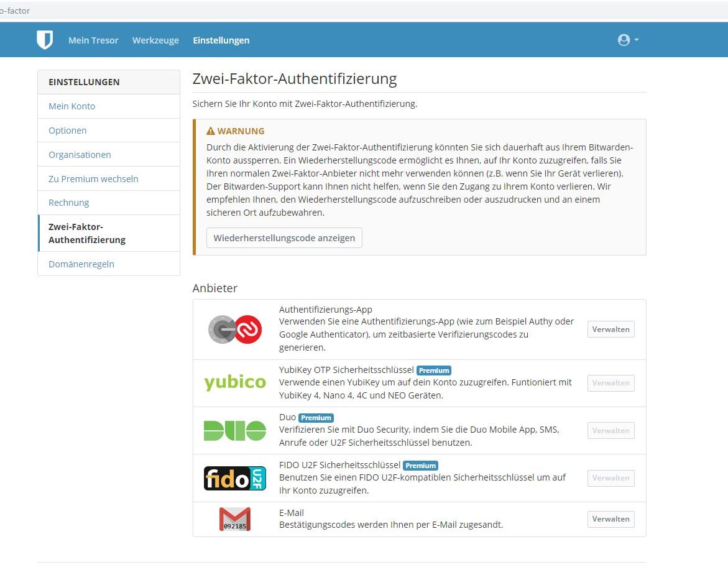The width and height of the screenshot is (728, 580).
Task: Open the Werkzeuge navigation tab
Action: [155, 40]
